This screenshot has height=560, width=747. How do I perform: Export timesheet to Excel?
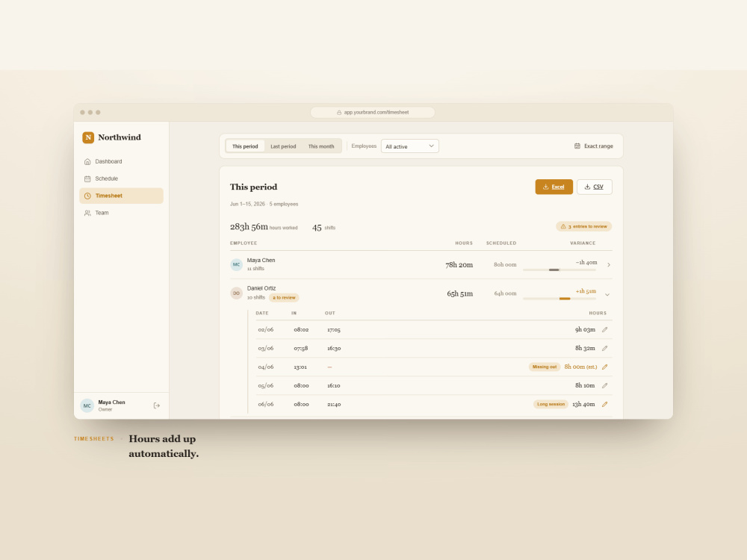point(554,187)
